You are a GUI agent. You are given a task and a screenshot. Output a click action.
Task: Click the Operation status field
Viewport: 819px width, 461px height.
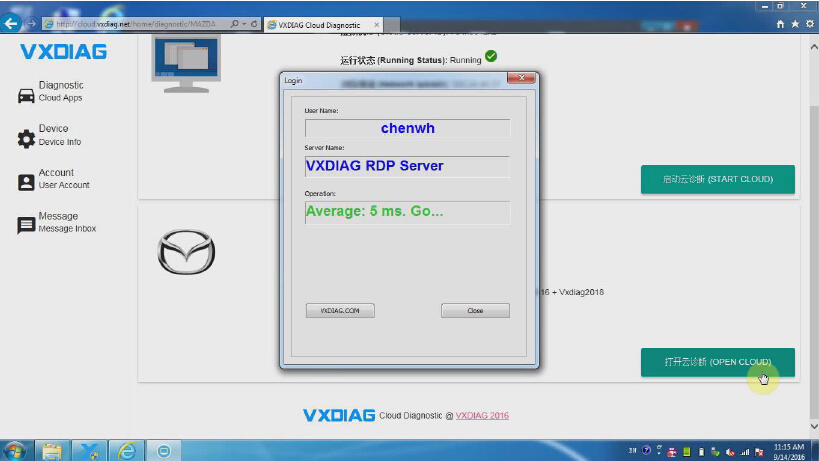(407, 212)
